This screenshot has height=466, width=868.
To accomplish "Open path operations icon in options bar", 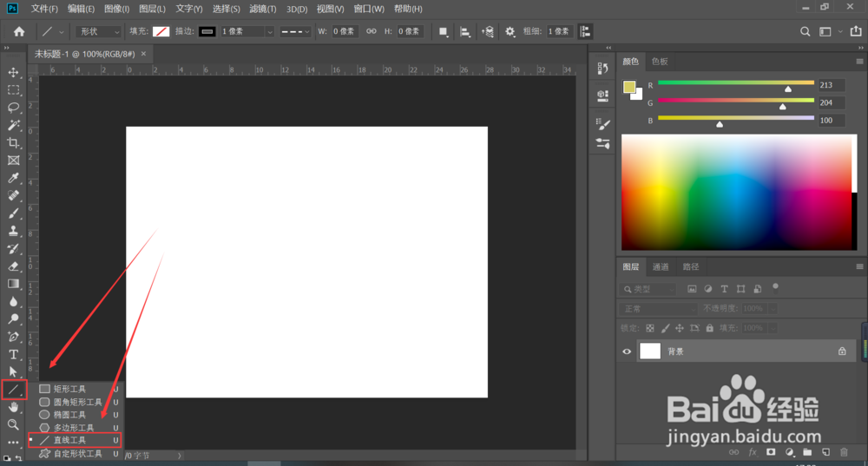I will tap(443, 31).
